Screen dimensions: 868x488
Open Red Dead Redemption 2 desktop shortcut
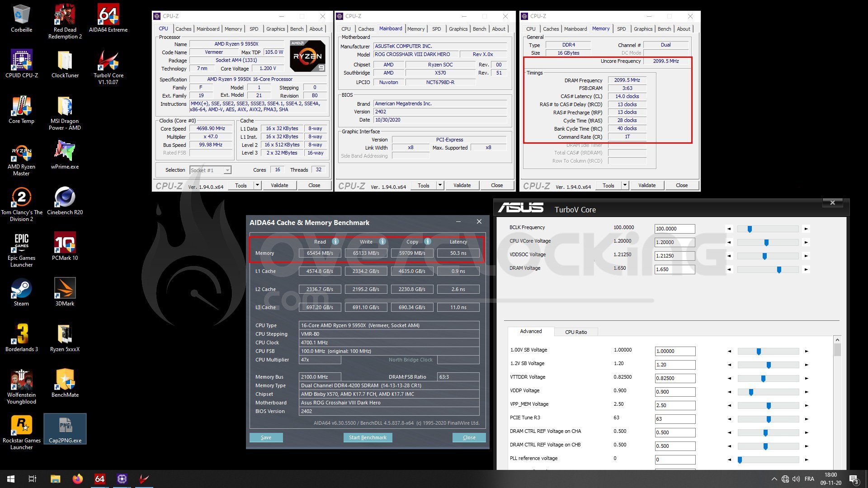coord(65,22)
